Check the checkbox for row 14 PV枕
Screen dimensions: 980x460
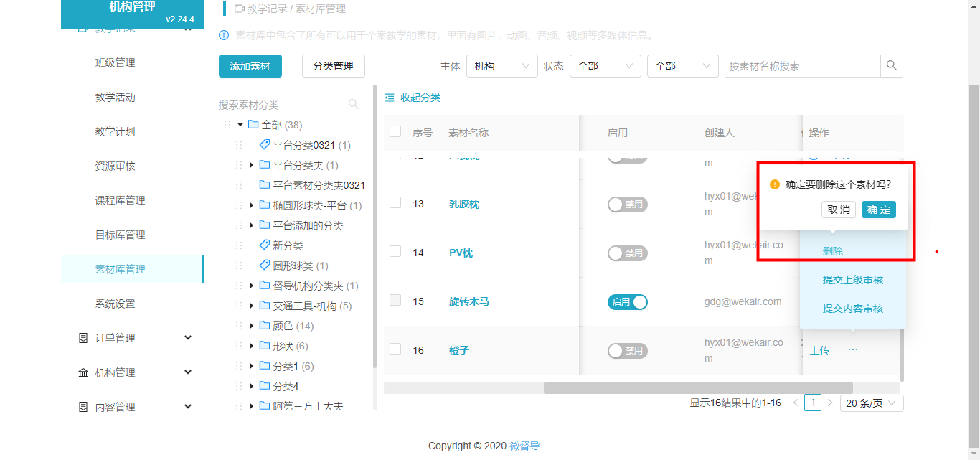coord(395,251)
